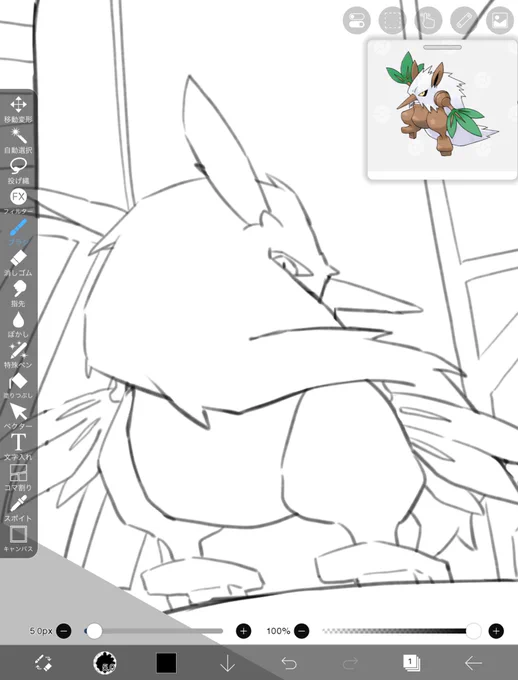Select the Eyedropper (スポイト) tool
518x680 pixels.
[18, 509]
